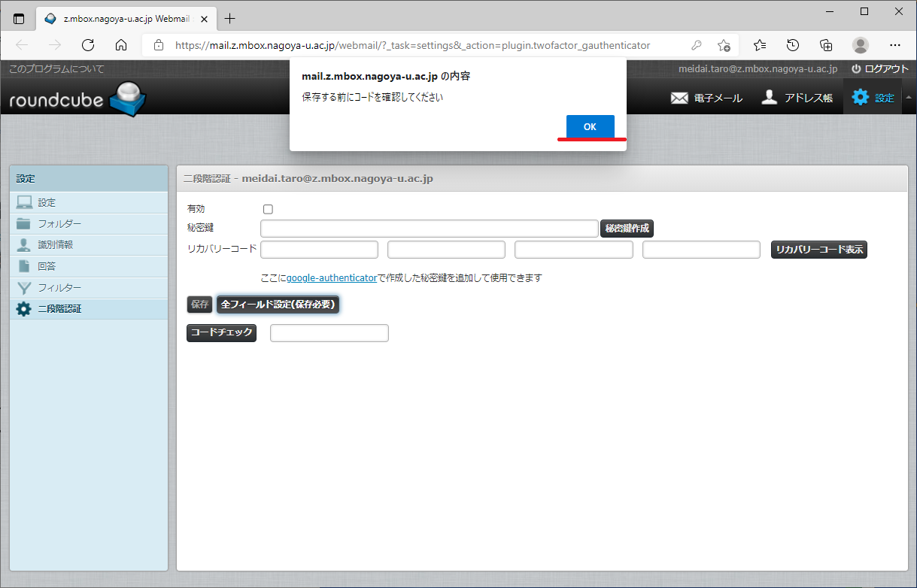
Task: Click the 設定 gear icon in top bar
Action: (x=860, y=98)
